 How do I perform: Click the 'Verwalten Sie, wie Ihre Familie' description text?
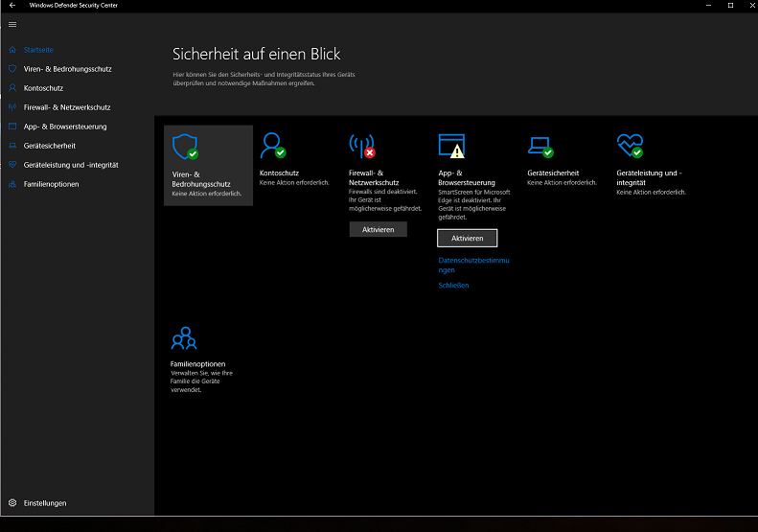click(201, 382)
